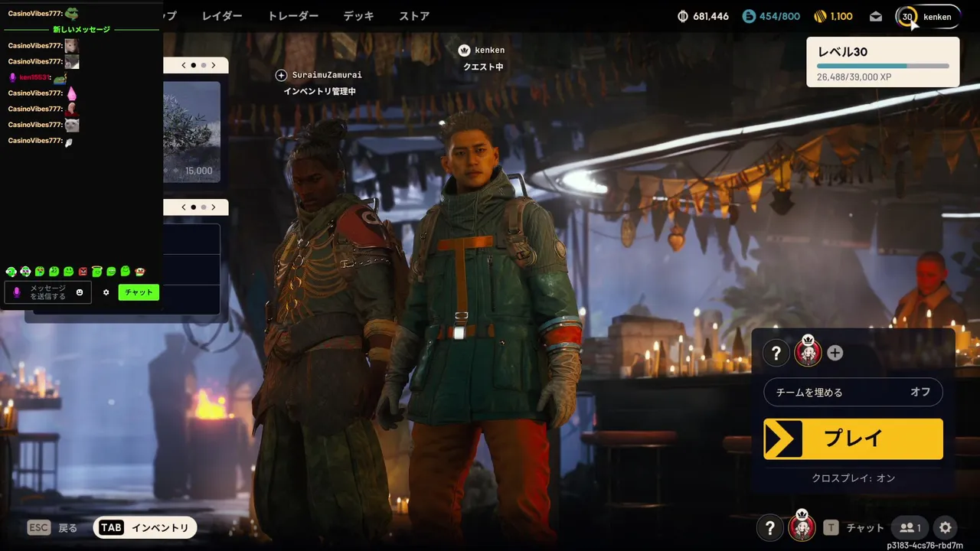
Task: Click the blue 454/800 stash currency icon
Action: (x=749, y=16)
